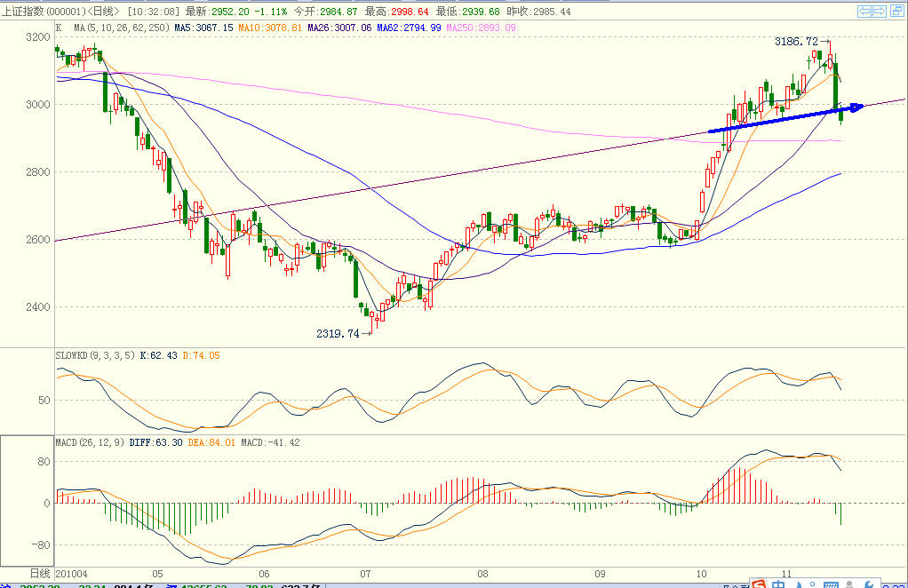Click the 50 level on SLOWKD axis

44,401
